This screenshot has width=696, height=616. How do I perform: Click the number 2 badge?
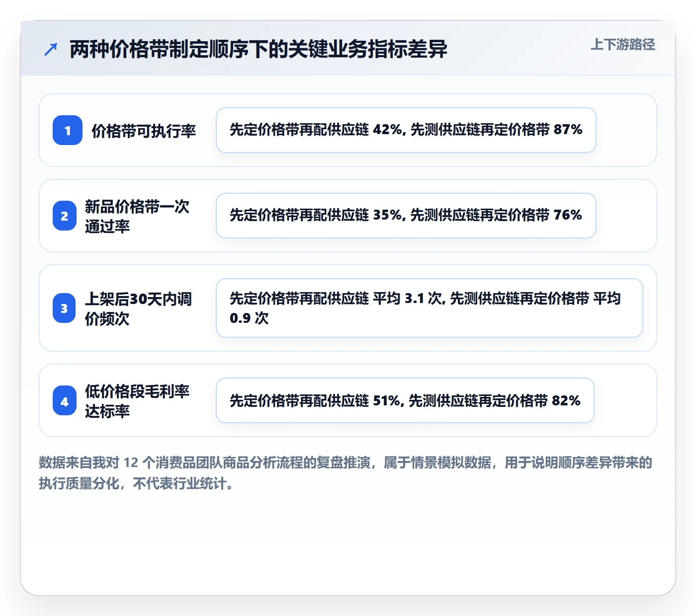point(65,216)
